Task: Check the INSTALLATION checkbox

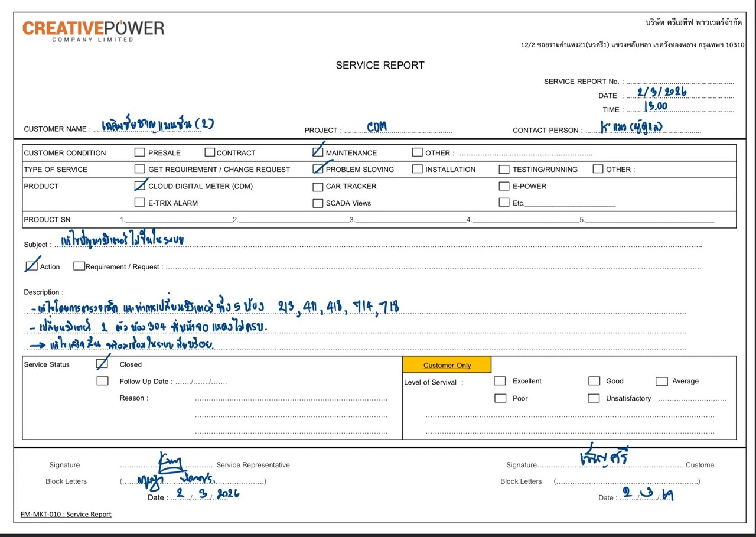Action: coord(418,169)
